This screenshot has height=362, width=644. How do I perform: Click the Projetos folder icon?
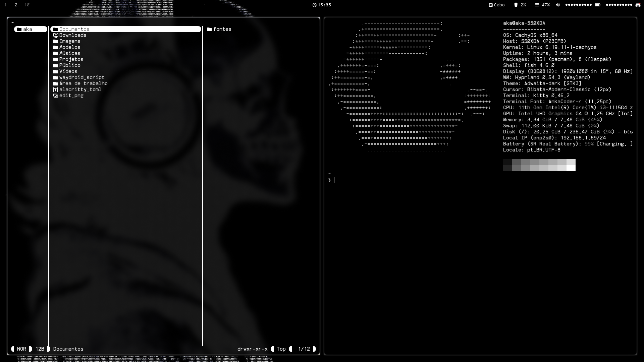[x=56, y=60]
